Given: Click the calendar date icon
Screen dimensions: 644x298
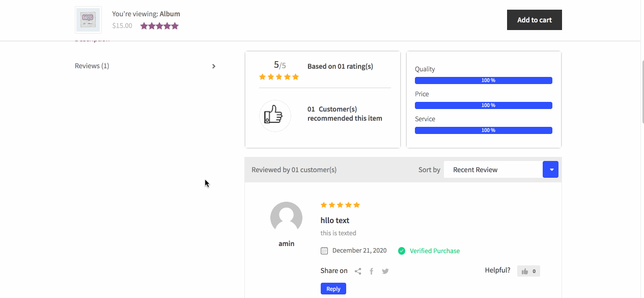Looking at the screenshot, I should 324,251.
